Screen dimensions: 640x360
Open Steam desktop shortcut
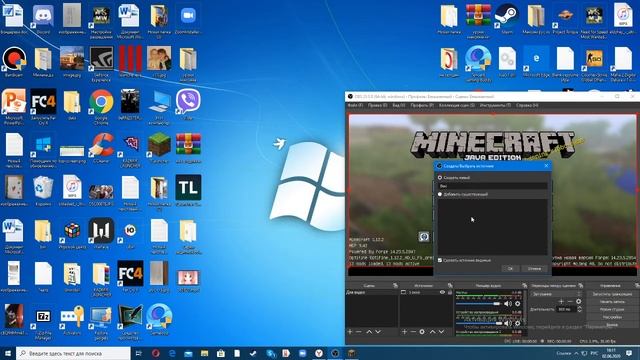click(x=507, y=19)
